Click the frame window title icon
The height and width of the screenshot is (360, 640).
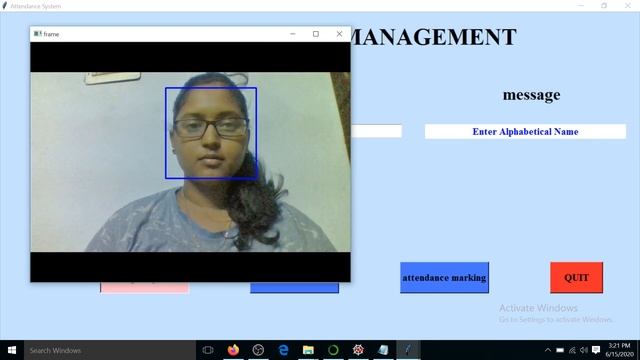click(x=38, y=34)
